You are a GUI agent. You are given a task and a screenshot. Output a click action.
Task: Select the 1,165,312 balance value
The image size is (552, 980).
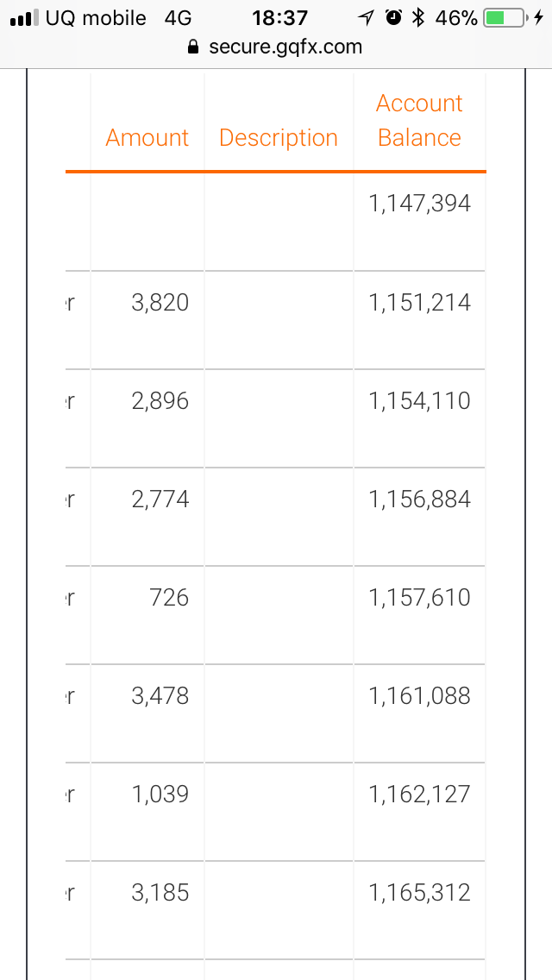pyautogui.click(x=420, y=893)
